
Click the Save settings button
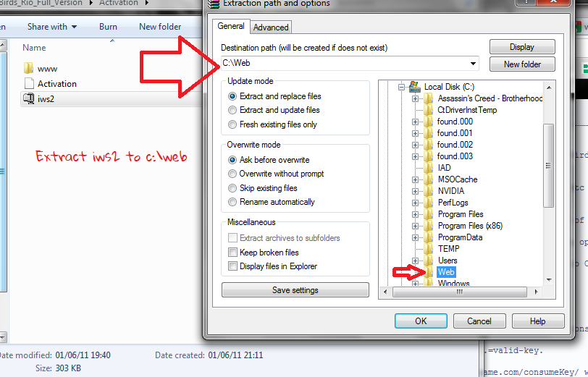pos(295,290)
